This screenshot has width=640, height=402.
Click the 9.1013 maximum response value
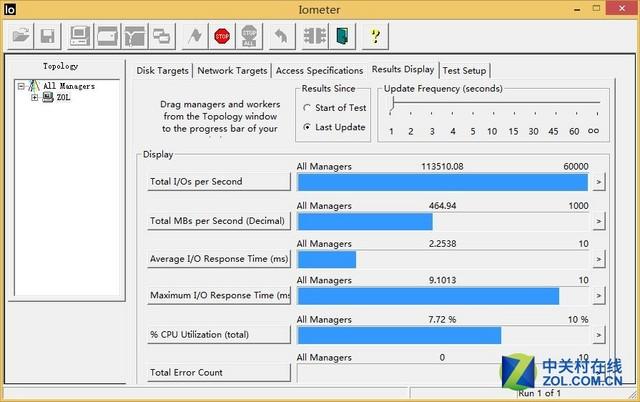point(442,280)
